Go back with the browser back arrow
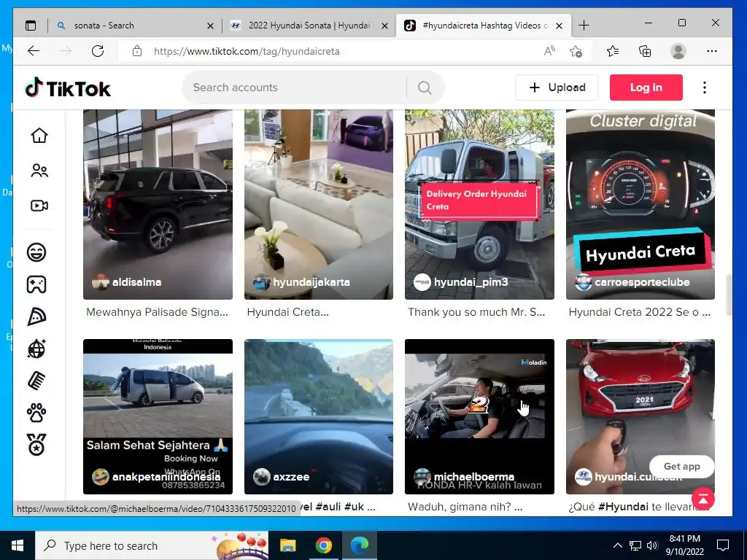Viewport: 747px width, 560px height. pos(34,51)
